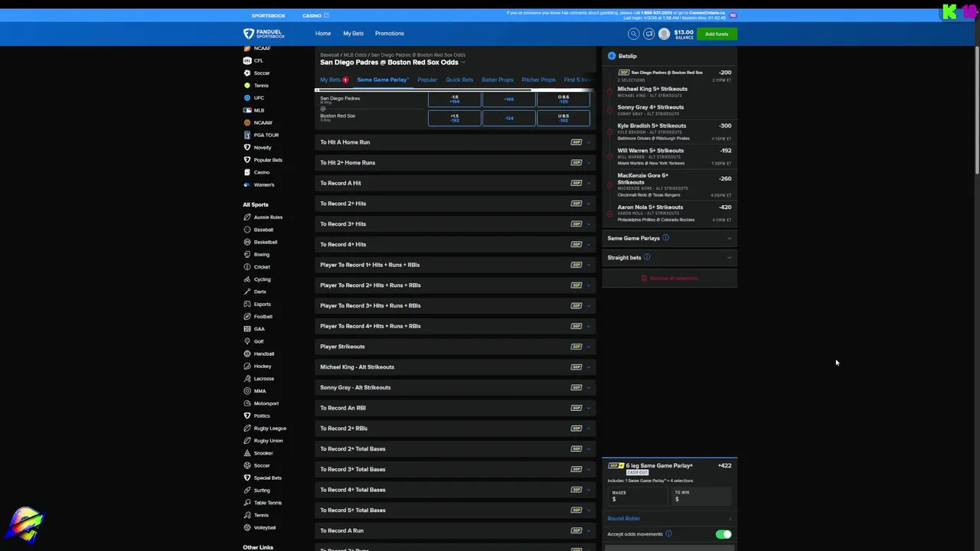Toggle Accept odds movements switch

[x=724, y=534]
